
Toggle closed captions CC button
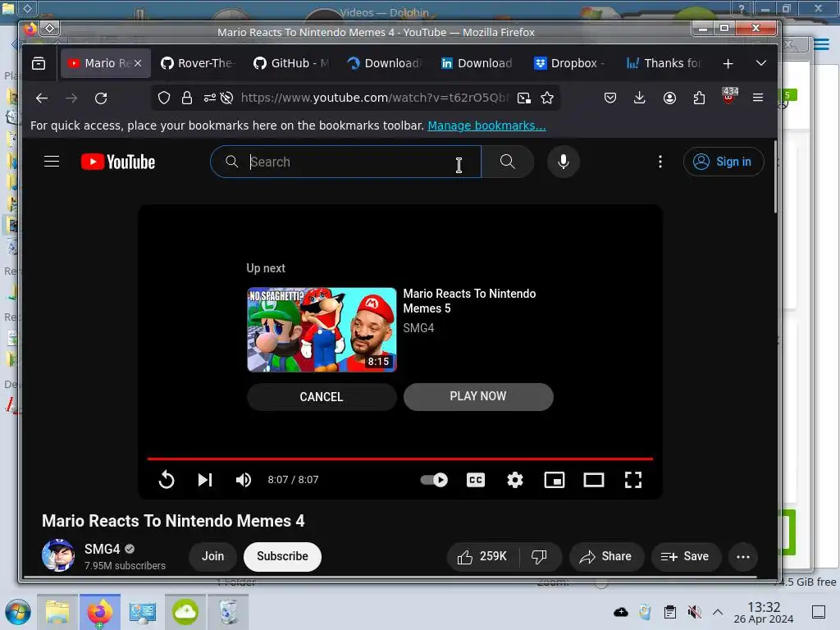476,479
